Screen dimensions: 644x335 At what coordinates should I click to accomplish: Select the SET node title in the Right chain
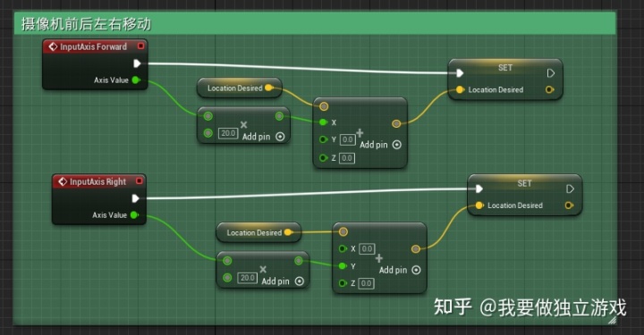[x=524, y=183]
